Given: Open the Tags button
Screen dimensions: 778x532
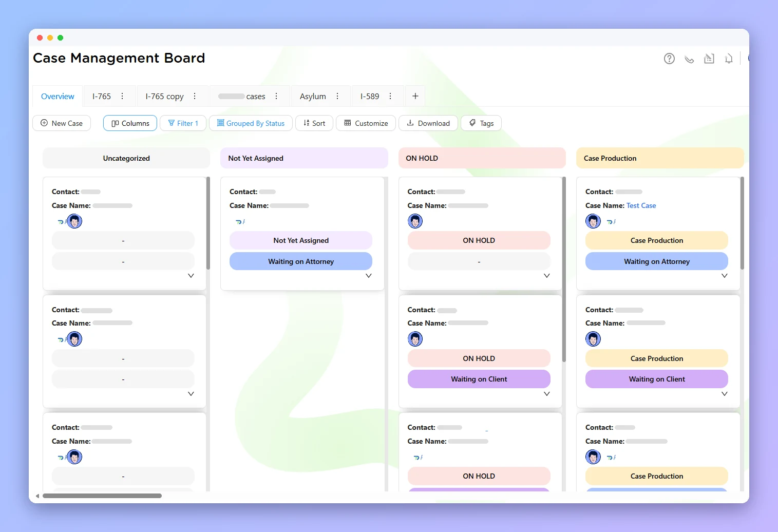Looking at the screenshot, I should 481,123.
